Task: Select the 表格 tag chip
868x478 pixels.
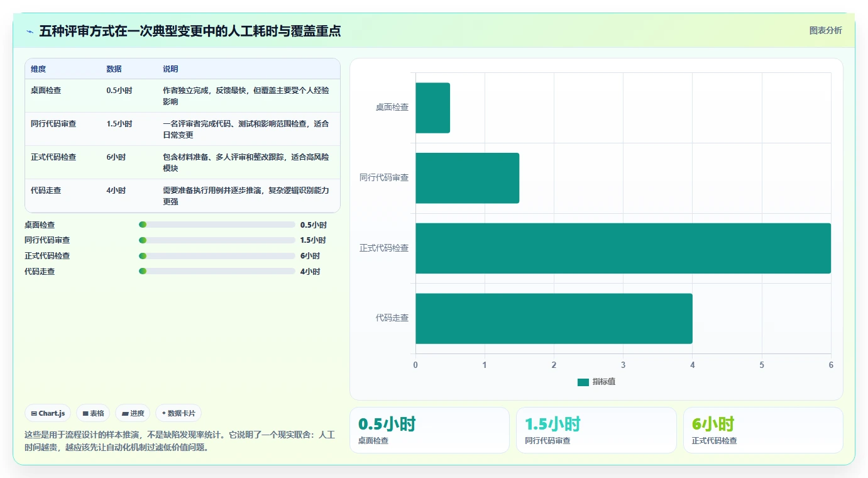Action: [x=93, y=413]
